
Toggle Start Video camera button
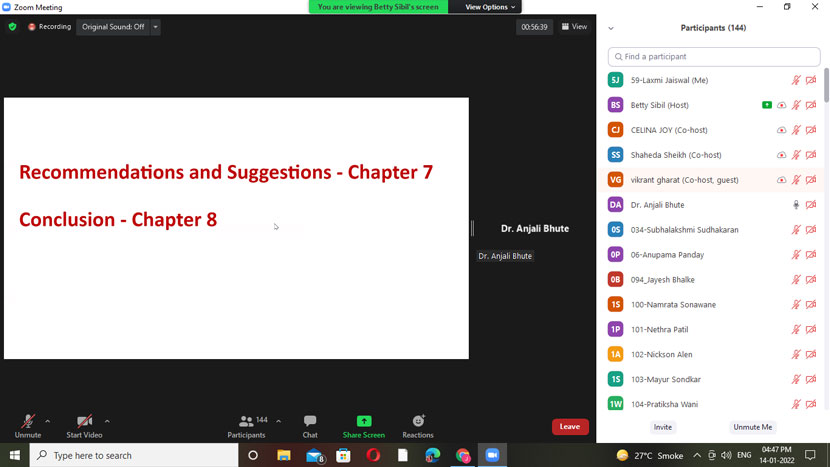(84, 421)
